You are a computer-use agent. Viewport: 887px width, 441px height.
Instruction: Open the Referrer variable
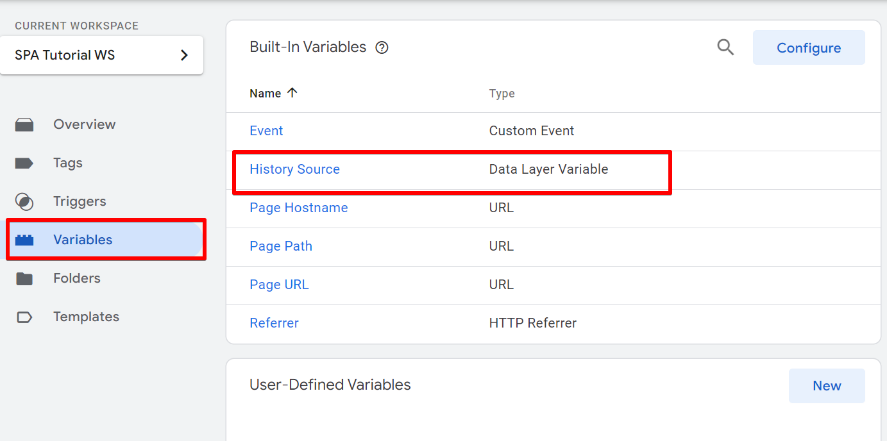pyautogui.click(x=274, y=323)
